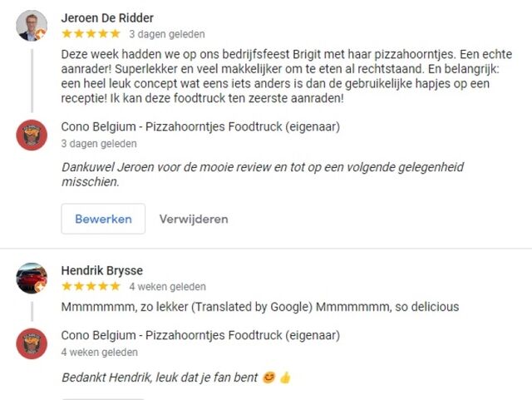The width and height of the screenshot is (532, 400).
Task: Open reviewer name Hendrik Brysse
Action: click(101, 270)
